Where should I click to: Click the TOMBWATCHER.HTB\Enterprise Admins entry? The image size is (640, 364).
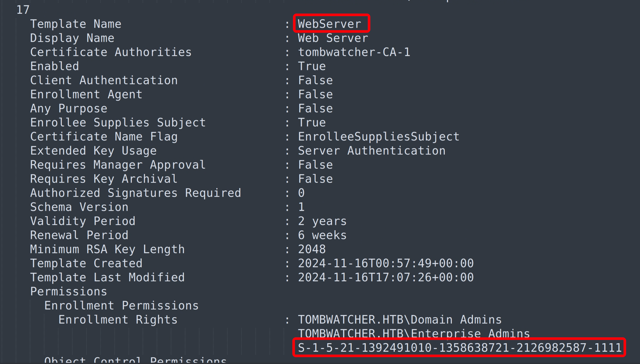point(414,333)
